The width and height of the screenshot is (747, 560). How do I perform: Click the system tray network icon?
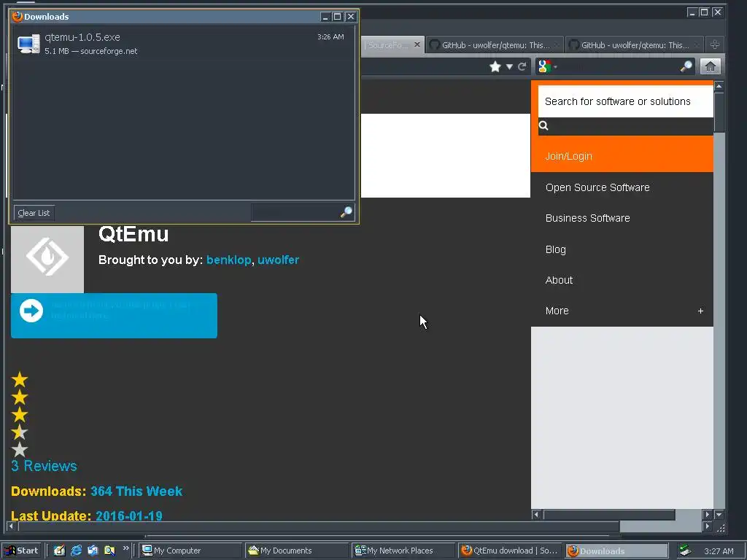[685, 551]
